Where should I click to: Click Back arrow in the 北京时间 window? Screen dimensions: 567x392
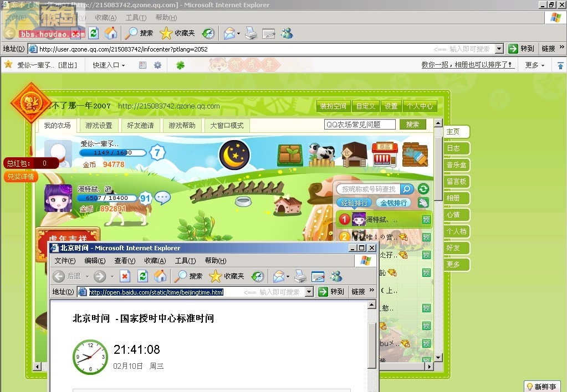tap(59, 276)
